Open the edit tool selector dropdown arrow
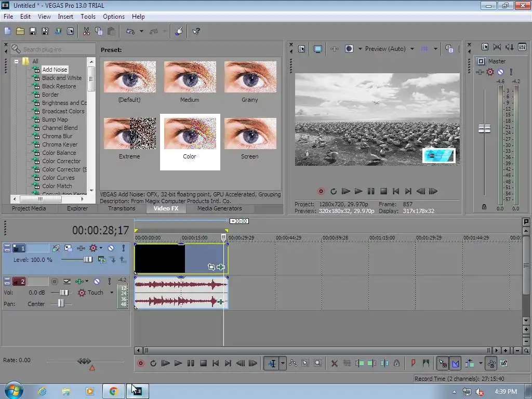 point(283,363)
